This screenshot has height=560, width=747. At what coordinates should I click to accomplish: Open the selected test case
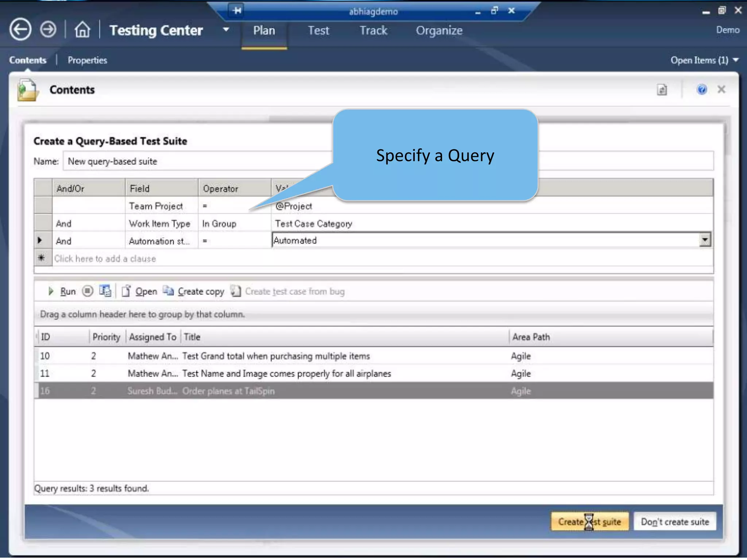146,291
